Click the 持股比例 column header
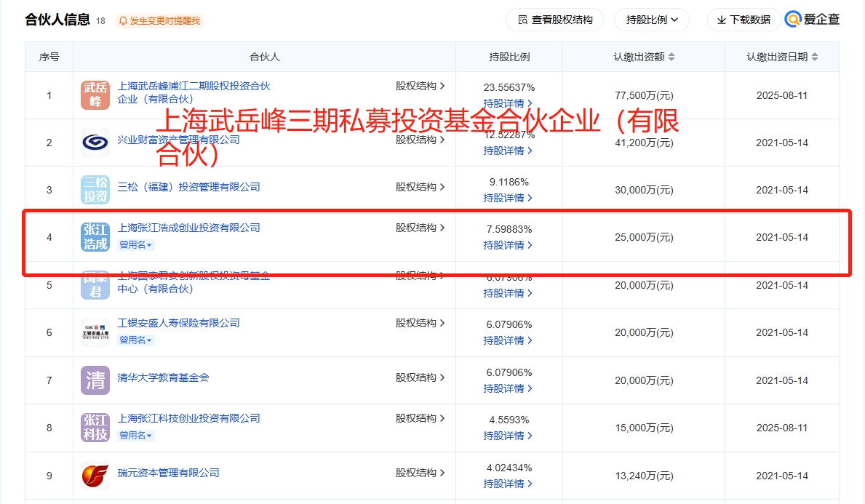The width and height of the screenshot is (865, 504). point(509,57)
